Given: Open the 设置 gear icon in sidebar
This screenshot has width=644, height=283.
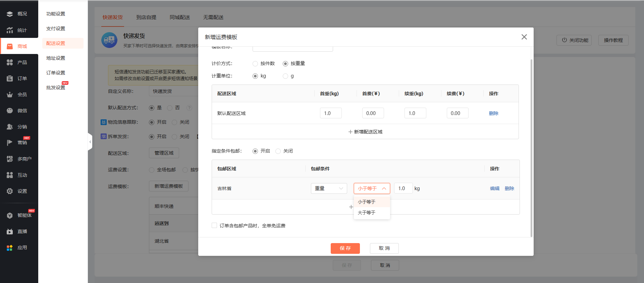Looking at the screenshot, I should (10, 191).
